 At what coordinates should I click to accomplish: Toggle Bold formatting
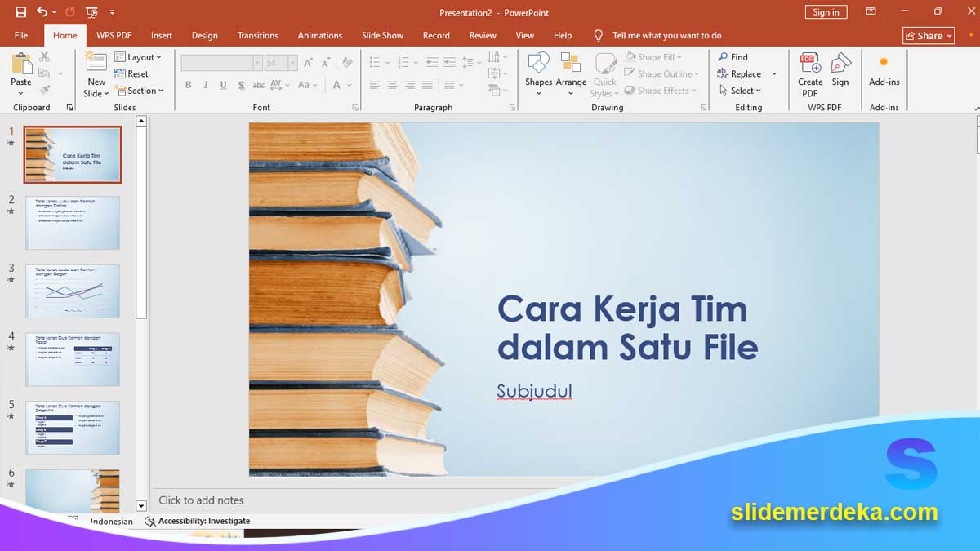[x=188, y=85]
